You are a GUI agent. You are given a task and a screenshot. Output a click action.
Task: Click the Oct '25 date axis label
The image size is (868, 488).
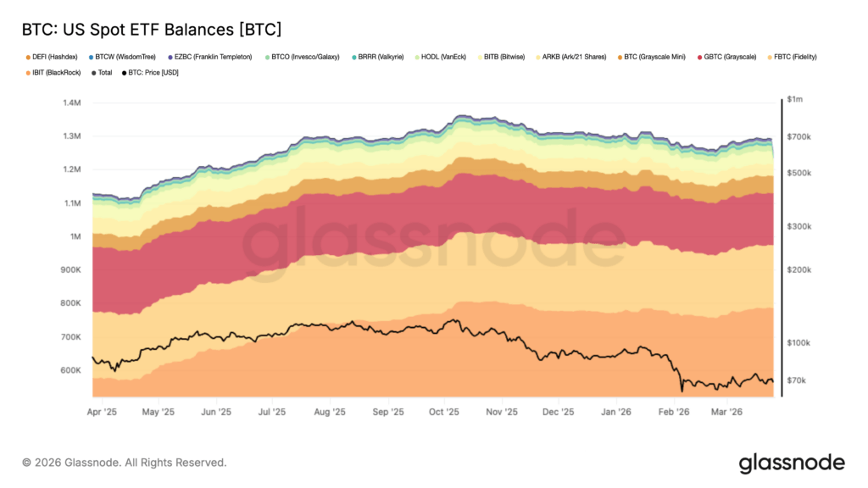(x=443, y=412)
